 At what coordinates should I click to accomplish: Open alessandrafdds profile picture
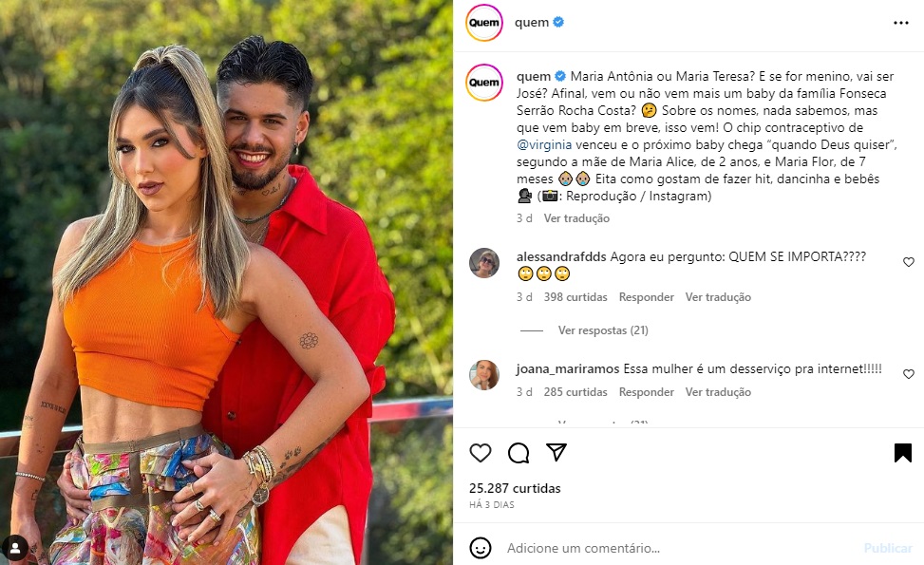pos(484,263)
